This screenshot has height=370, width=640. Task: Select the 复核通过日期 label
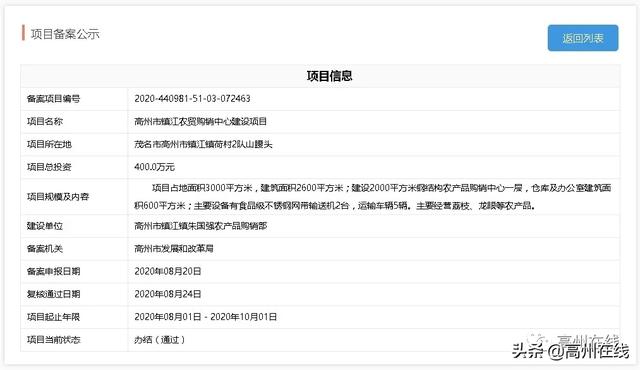pos(53,295)
